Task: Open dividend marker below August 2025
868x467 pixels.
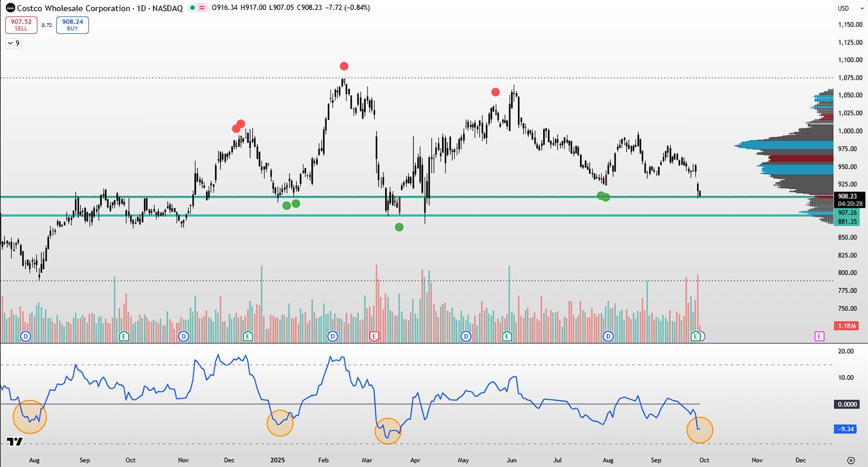Action: pyautogui.click(x=609, y=336)
